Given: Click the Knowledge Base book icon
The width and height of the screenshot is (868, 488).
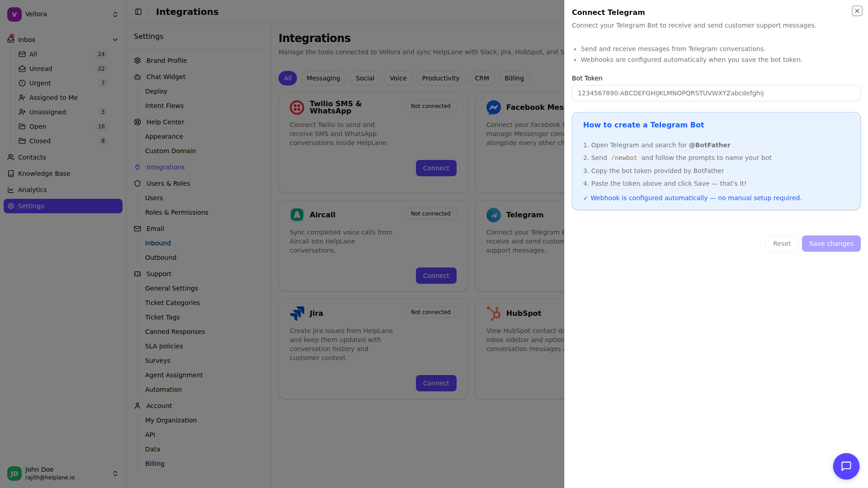Looking at the screenshot, I should pyautogui.click(x=11, y=174).
